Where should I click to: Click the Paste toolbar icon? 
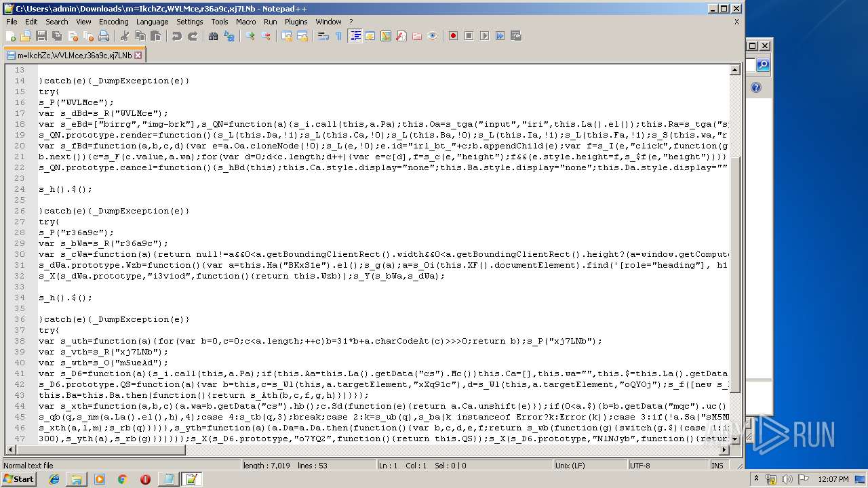click(x=155, y=36)
